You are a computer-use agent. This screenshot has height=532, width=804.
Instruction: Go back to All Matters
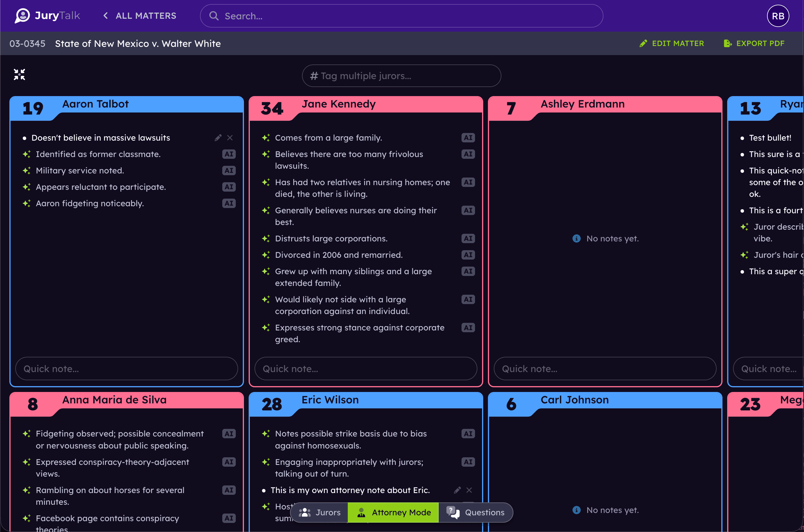140,16
